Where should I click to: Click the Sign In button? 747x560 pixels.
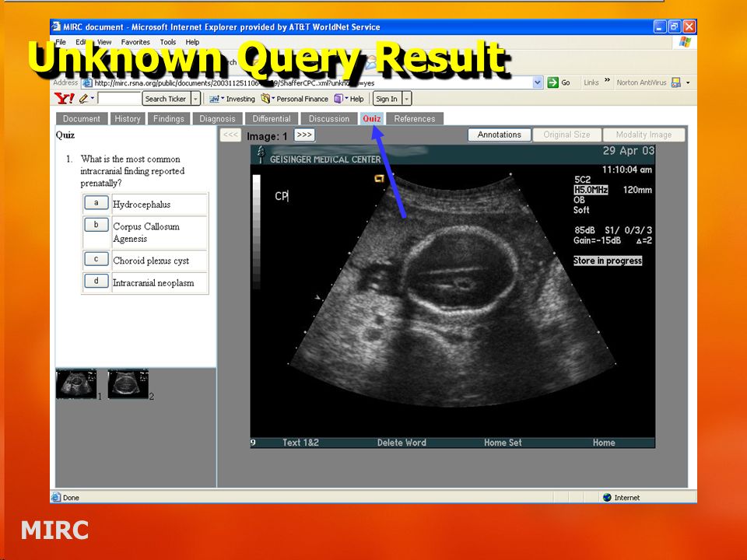click(387, 99)
